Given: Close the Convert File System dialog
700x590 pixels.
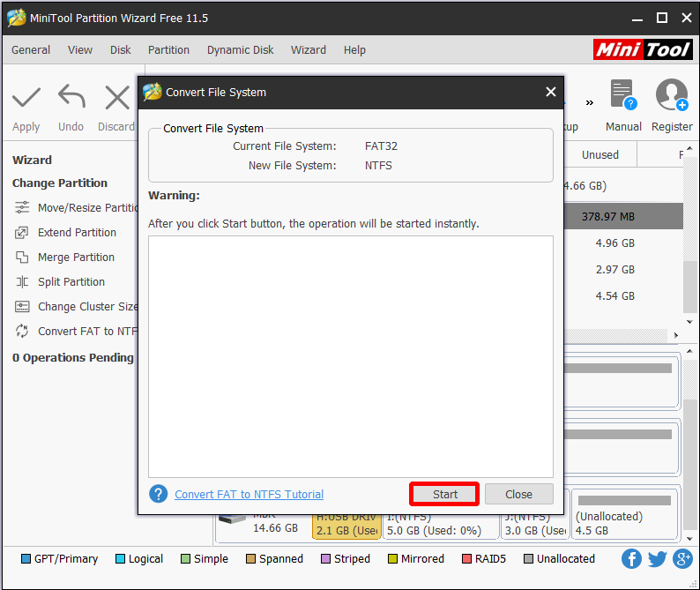Looking at the screenshot, I should 551,92.
